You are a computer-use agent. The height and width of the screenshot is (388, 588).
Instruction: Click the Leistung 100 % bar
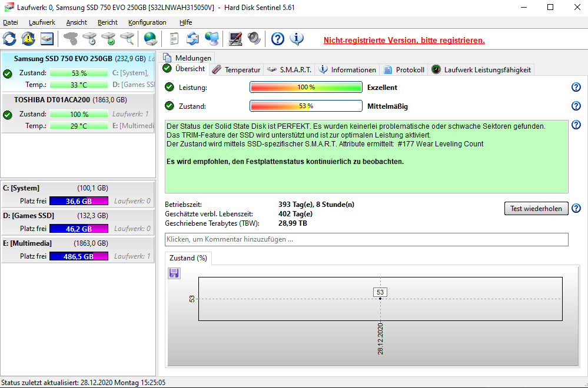[306, 87]
